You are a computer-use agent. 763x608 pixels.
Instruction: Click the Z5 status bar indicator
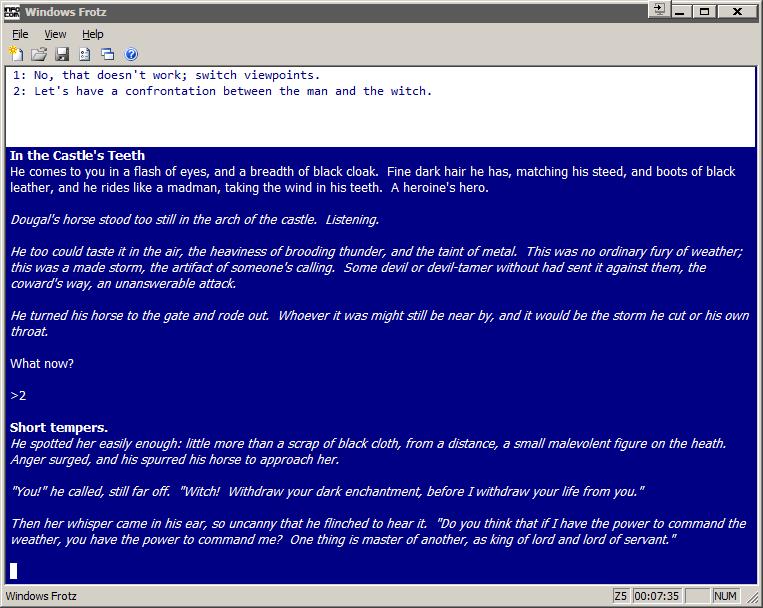pyautogui.click(x=620, y=596)
